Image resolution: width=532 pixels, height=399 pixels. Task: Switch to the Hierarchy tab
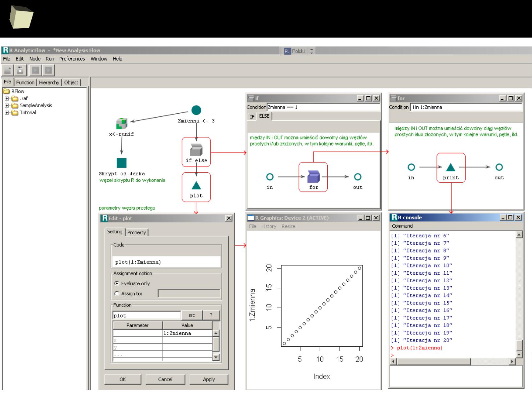click(x=49, y=82)
